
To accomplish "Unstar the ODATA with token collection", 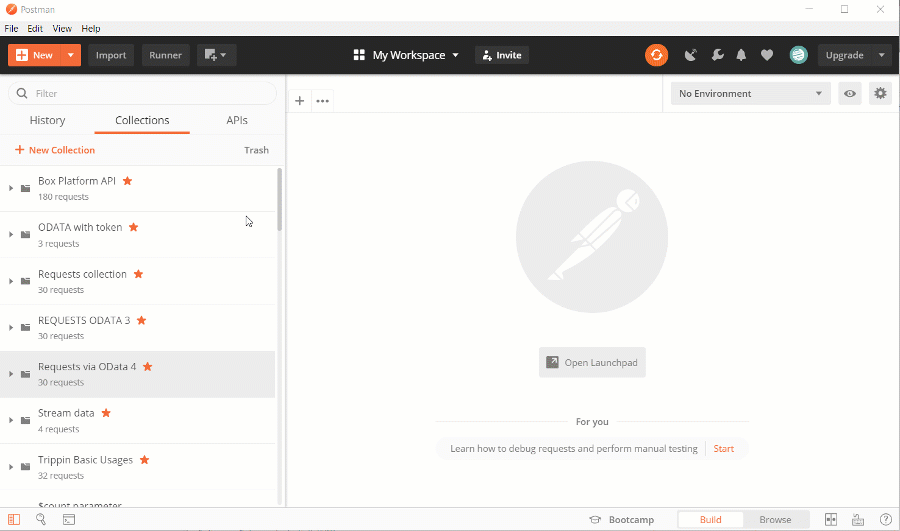I will point(134,227).
